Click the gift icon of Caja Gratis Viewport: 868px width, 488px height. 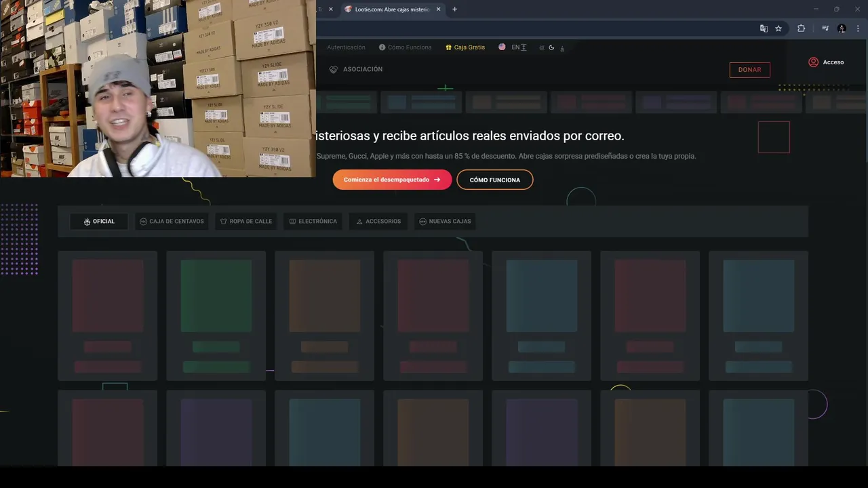click(x=448, y=47)
